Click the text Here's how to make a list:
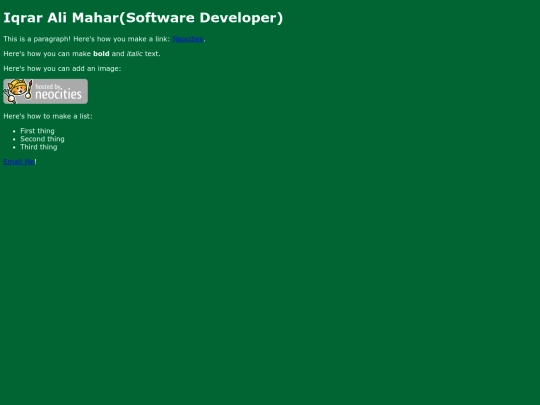This screenshot has height=405, width=540. coord(48,116)
